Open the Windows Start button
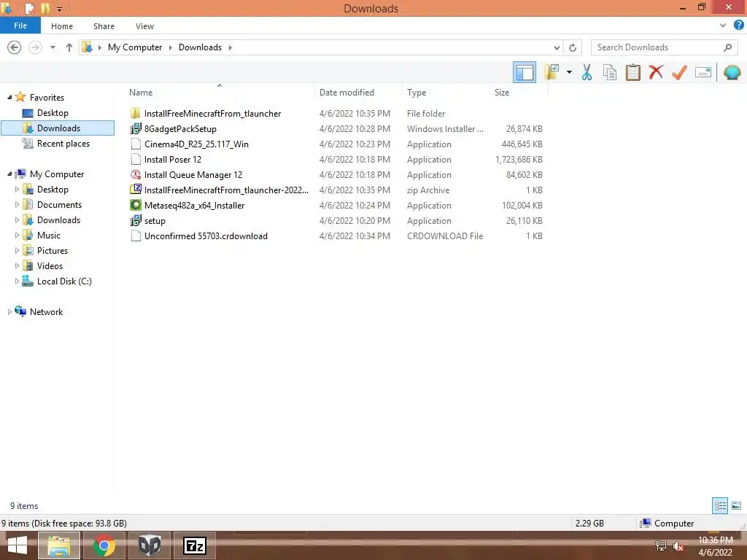 point(18,545)
